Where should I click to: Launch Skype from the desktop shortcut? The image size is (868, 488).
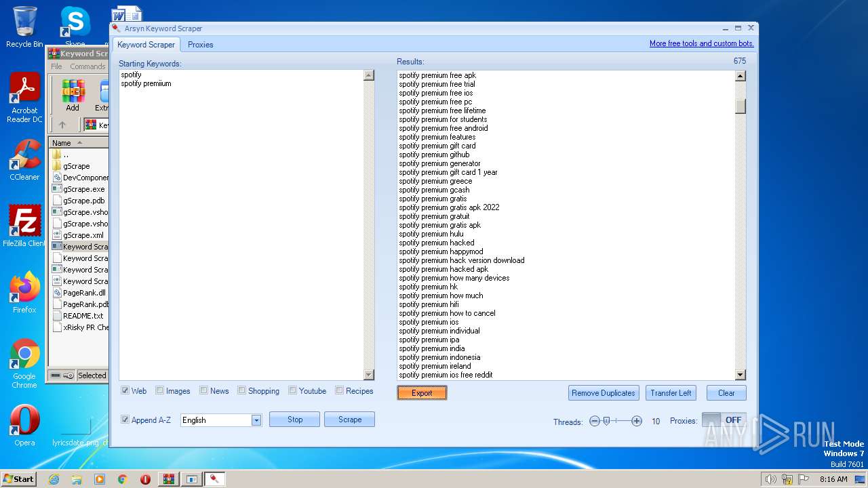pos(75,27)
